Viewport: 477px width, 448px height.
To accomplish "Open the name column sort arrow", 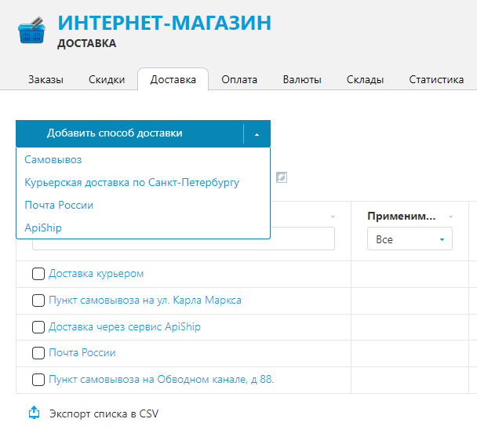I will 333,217.
